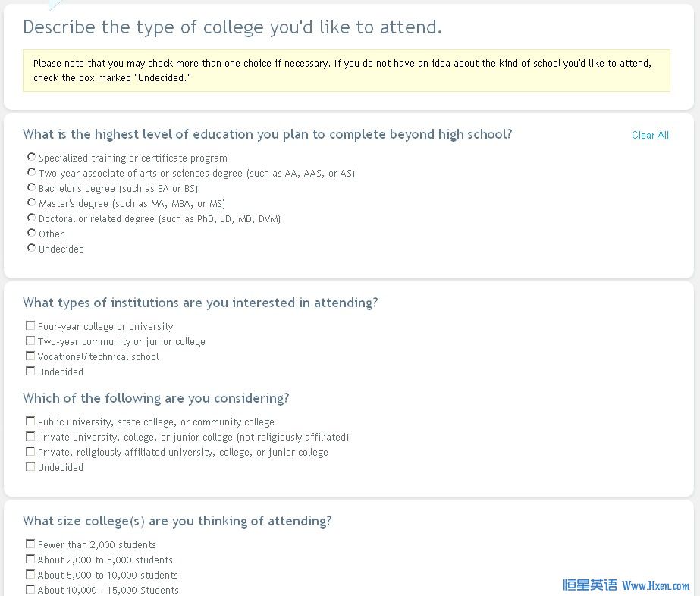Check About 2,000 to 5,000 students
Screen dimensions: 700x596
click(30, 559)
